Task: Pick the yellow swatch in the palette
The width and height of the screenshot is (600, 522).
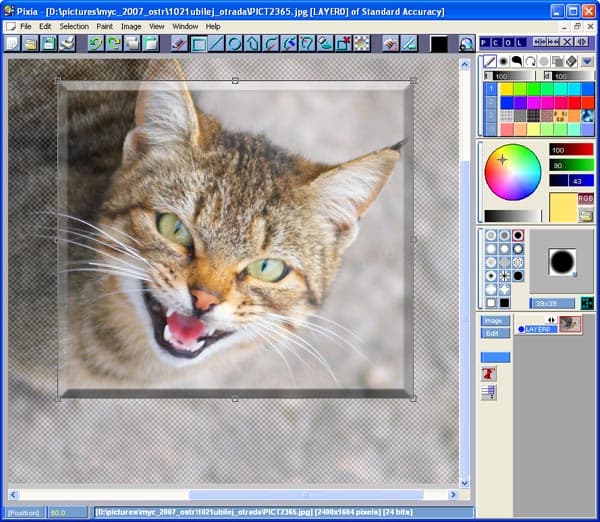Action: point(506,89)
